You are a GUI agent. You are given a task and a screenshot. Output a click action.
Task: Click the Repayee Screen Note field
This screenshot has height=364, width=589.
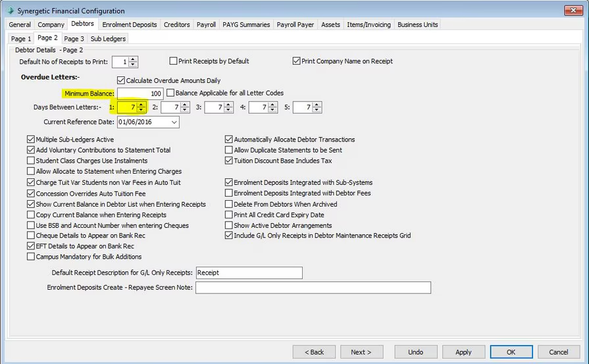click(x=313, y=288)
